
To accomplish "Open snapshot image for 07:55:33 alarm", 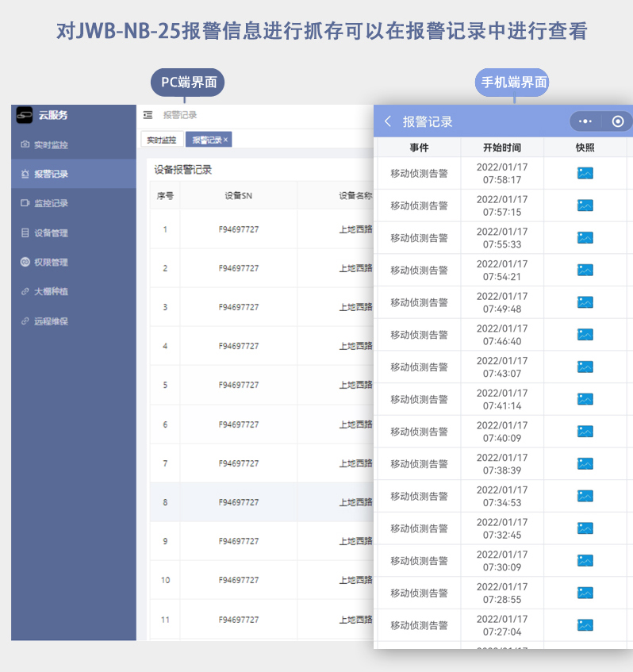I will click(x=585, y=237).
